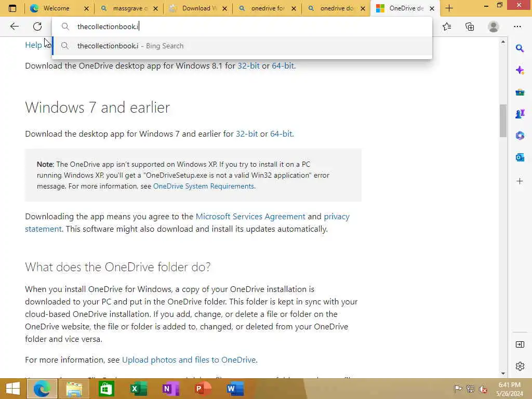Launch Word from the taskbar
The width and height of the screenshot is (532, 399).
(x=235, y=389)
